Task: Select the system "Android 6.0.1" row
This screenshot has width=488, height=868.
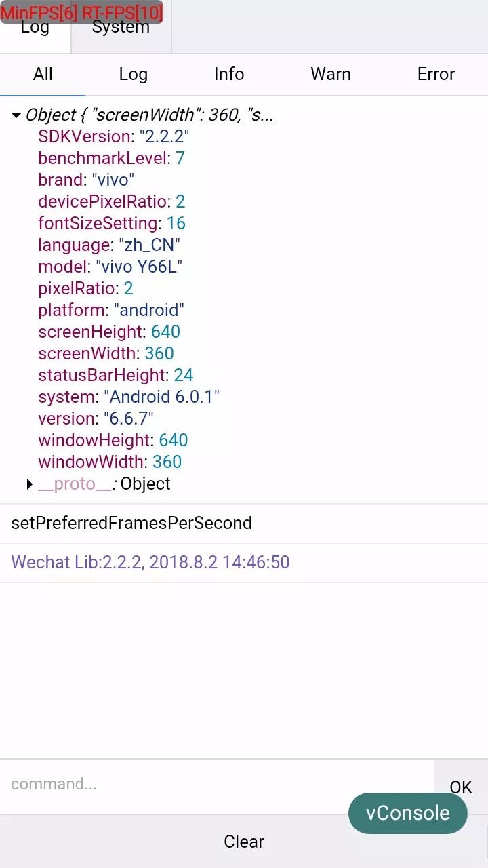Action: [x=129, y=397]
